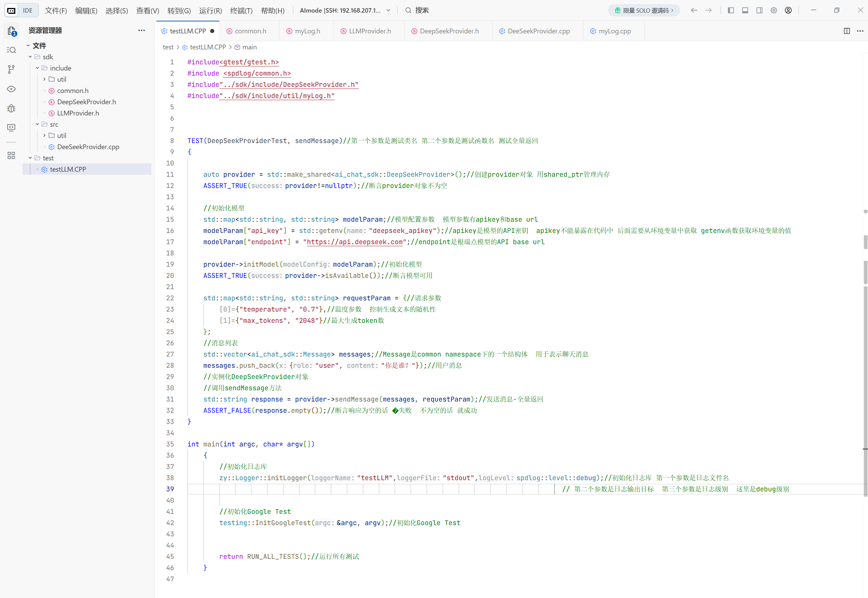
Task: Open the Explorer files icon in sidebar
Action: click(x=11, y=31)
